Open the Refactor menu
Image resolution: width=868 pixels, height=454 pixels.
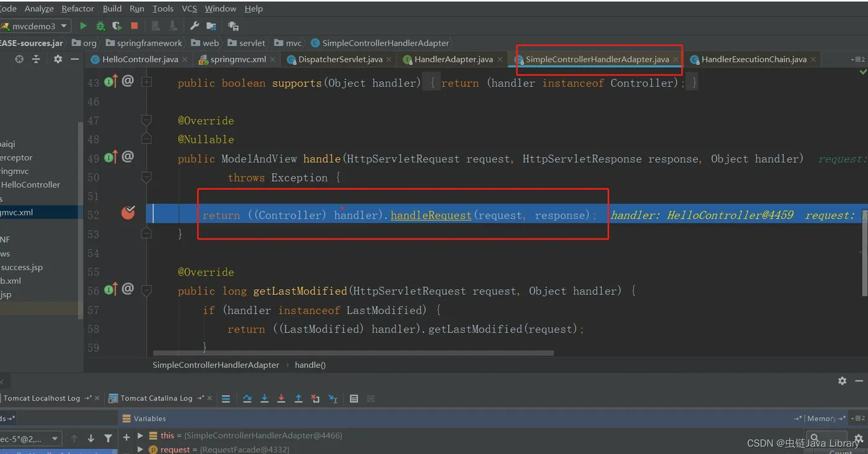(78, 9)
